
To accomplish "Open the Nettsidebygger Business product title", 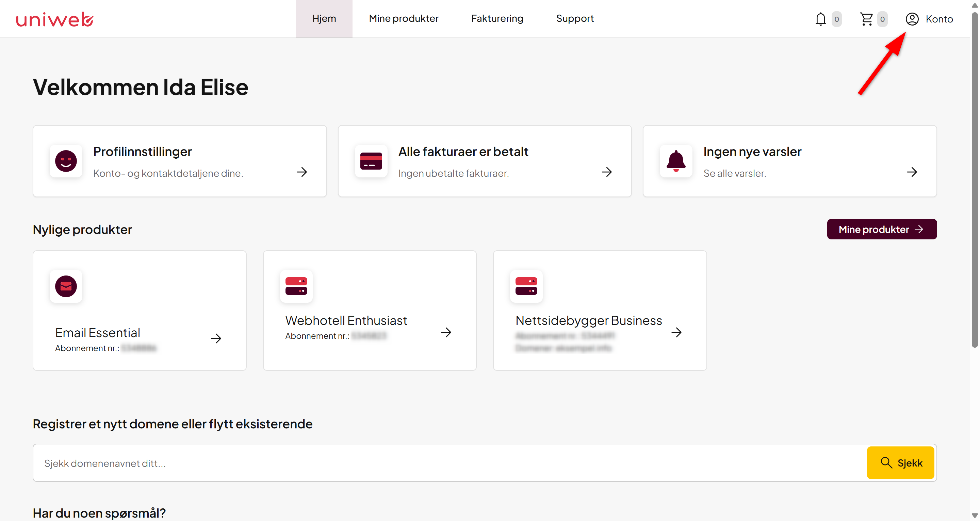I will tap(589, 321).
